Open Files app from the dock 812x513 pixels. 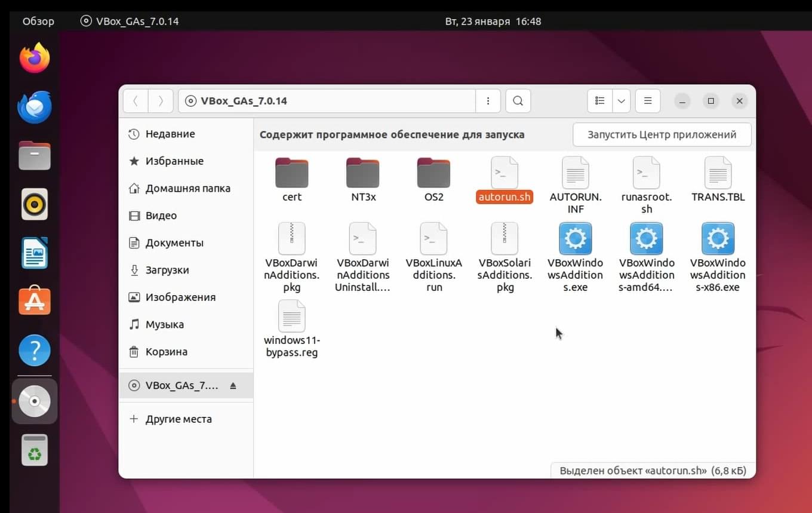[x=35, y=156]
